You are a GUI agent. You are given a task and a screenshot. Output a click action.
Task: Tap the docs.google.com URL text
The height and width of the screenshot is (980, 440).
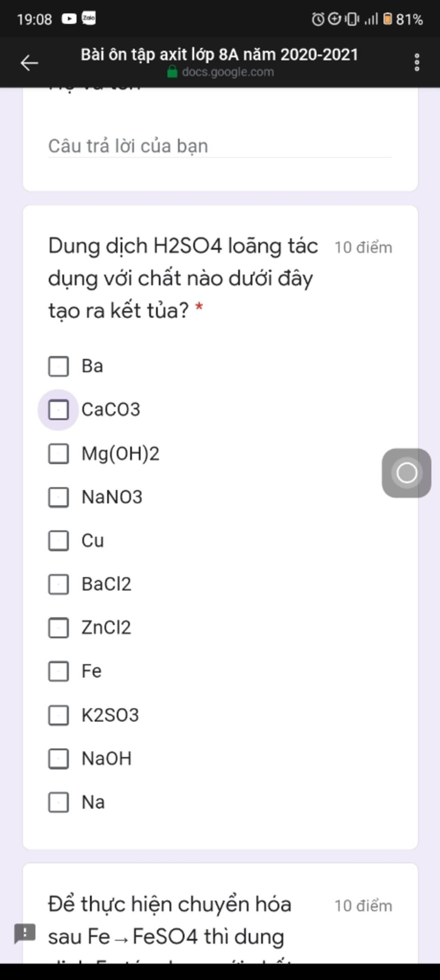coord(228,72)
